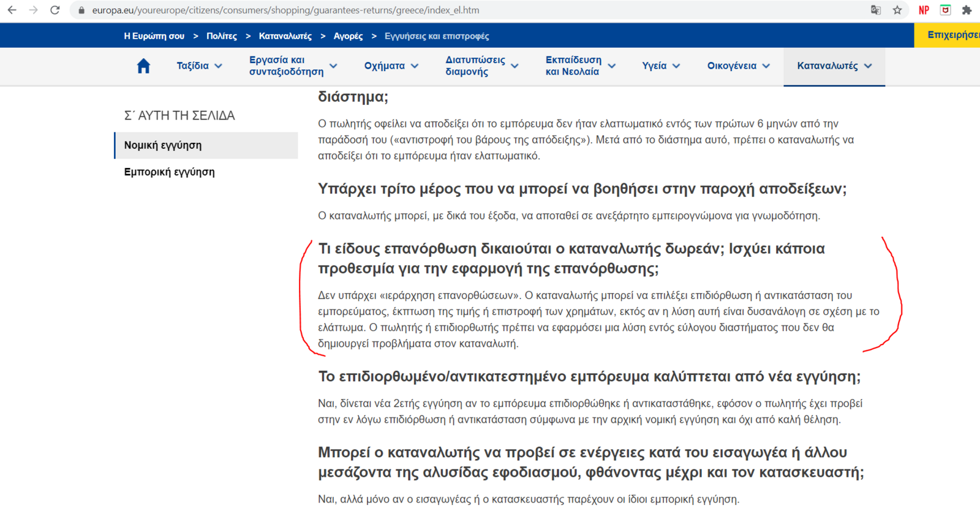Open Διατυπώσεις διαμονής menu

coord(475,66)
